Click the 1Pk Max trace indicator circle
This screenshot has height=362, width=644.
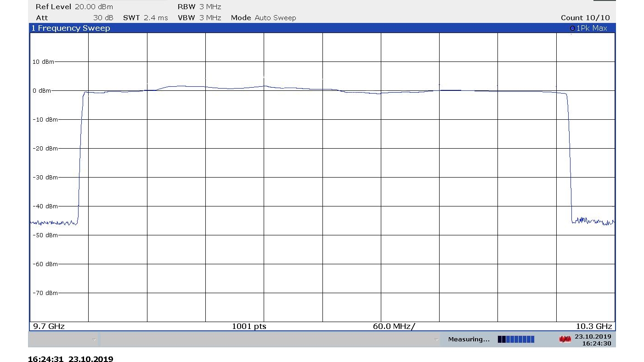click(572, 28)
